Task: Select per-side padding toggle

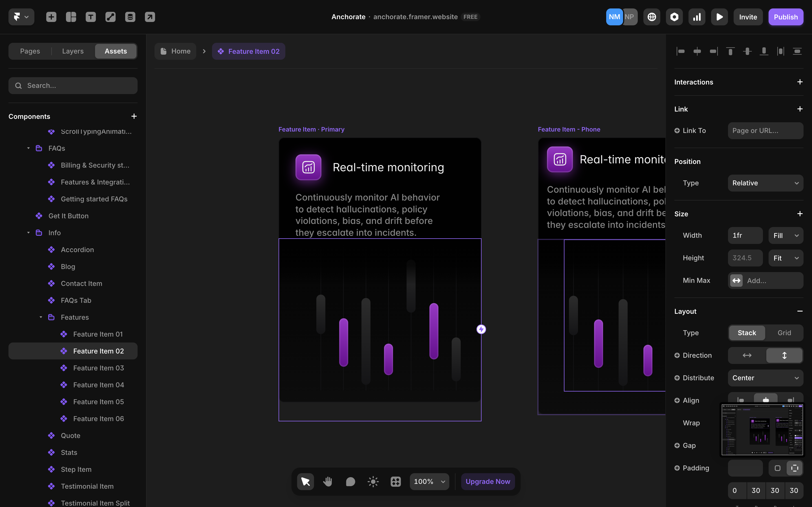Action: (x=794, y=468)
